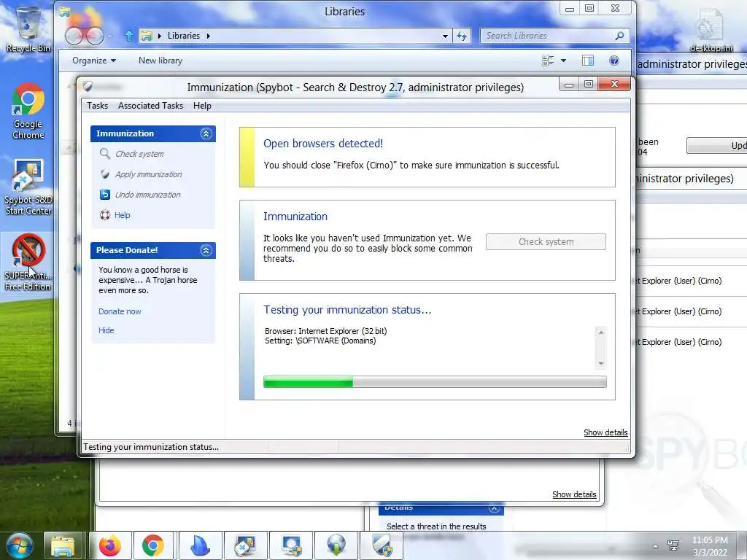Launch Chrome from the taskbar
The width and height of the screenshot is (747, 560).
point(153,545)
